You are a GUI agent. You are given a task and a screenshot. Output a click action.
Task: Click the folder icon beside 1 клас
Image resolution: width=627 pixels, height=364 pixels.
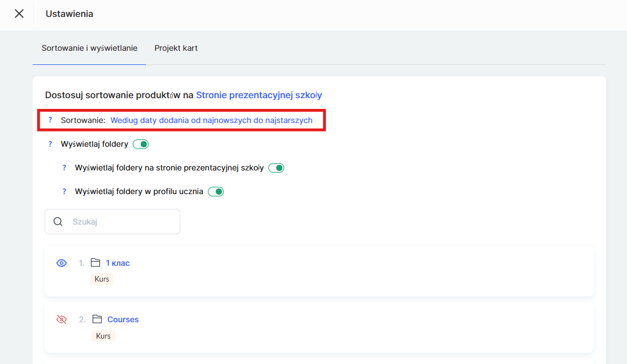pos(95,263)
